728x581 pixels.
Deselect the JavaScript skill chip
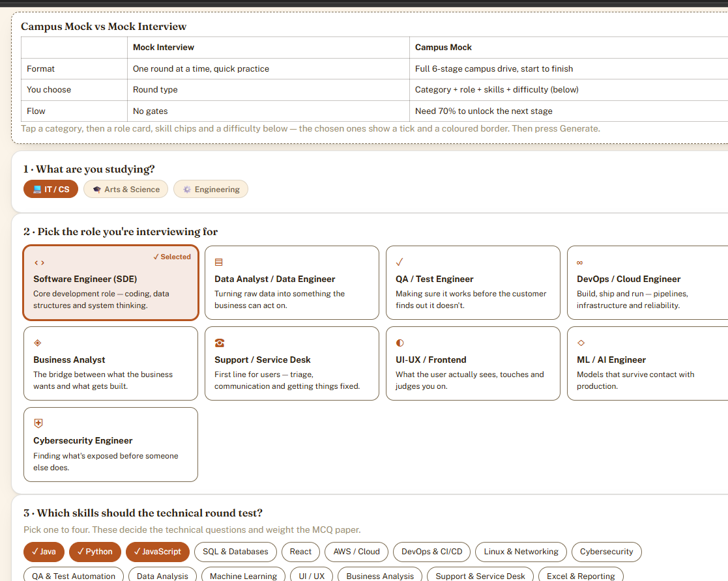click(x=157, y=552)
